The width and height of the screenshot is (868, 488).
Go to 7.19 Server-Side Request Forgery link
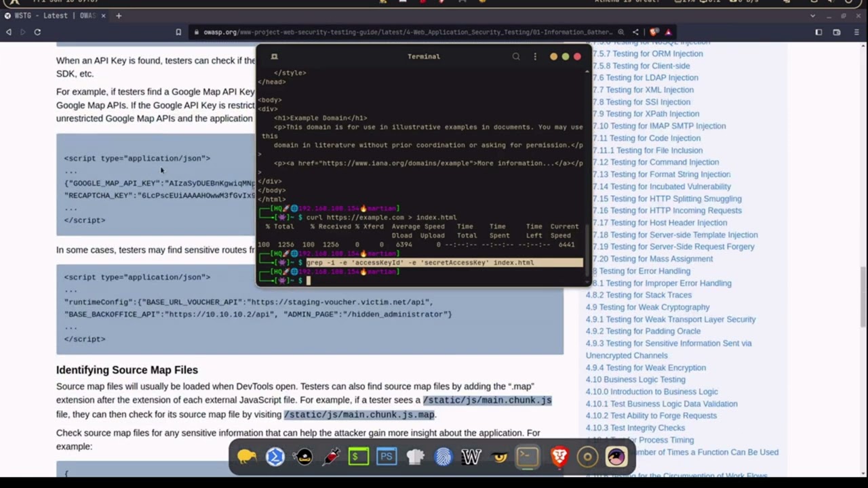click(673, 247)
